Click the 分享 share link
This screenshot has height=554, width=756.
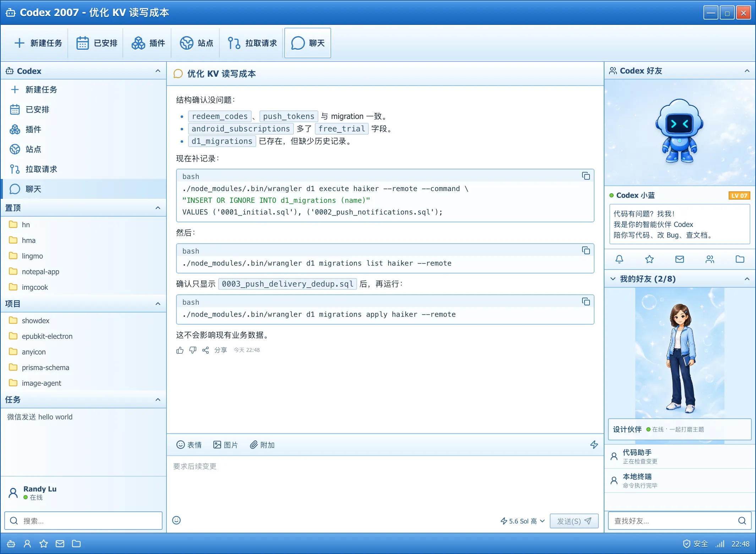click(x=214, y=350)
